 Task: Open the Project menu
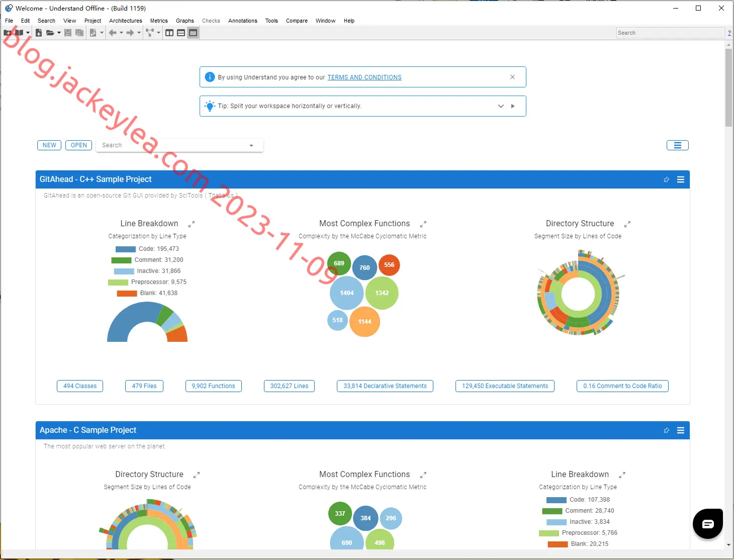93,21
